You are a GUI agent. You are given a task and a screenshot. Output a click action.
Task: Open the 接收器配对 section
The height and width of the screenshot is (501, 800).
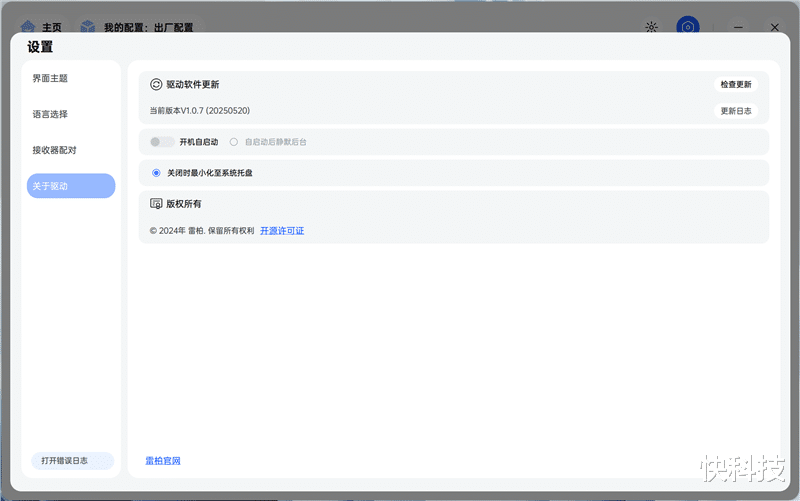(55, 150)
